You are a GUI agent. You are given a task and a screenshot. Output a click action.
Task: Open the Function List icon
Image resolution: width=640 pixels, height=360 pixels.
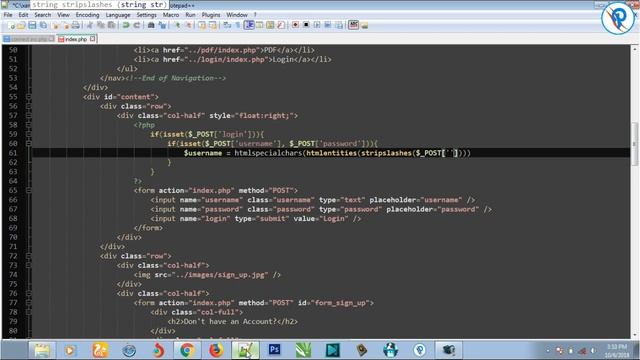(281, 25)
